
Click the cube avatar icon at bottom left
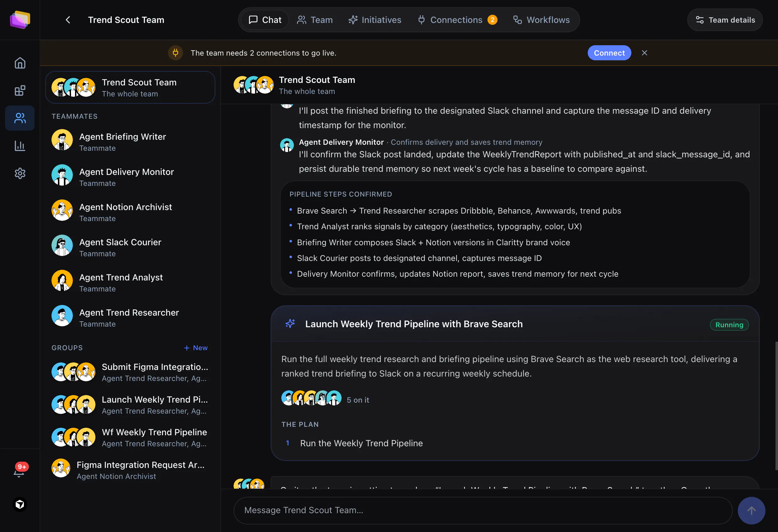coord(20,505)
